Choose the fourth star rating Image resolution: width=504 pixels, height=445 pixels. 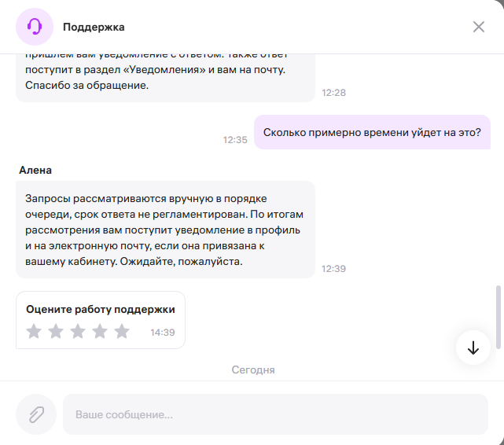tap(100, 331)
